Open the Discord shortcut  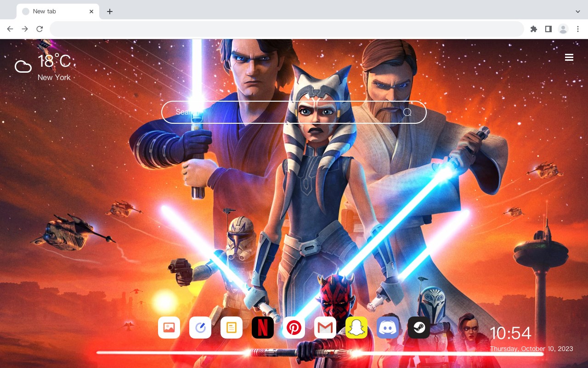(388, 328)
